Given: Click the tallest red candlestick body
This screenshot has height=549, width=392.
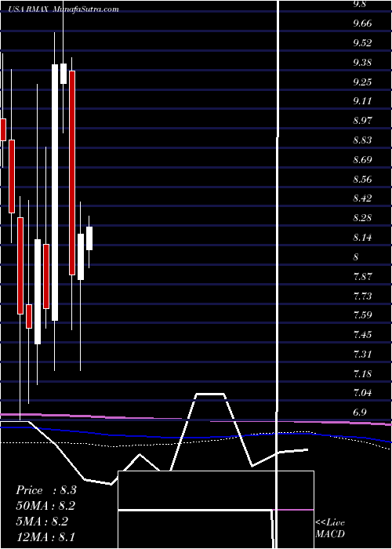Looking at the screenshot, I should point(72,173).
